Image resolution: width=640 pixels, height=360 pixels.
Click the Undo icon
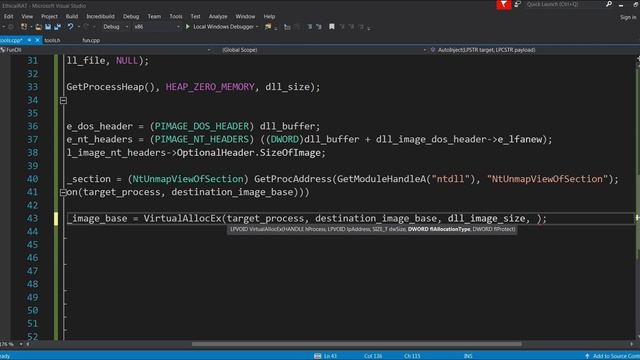point(70,27)
